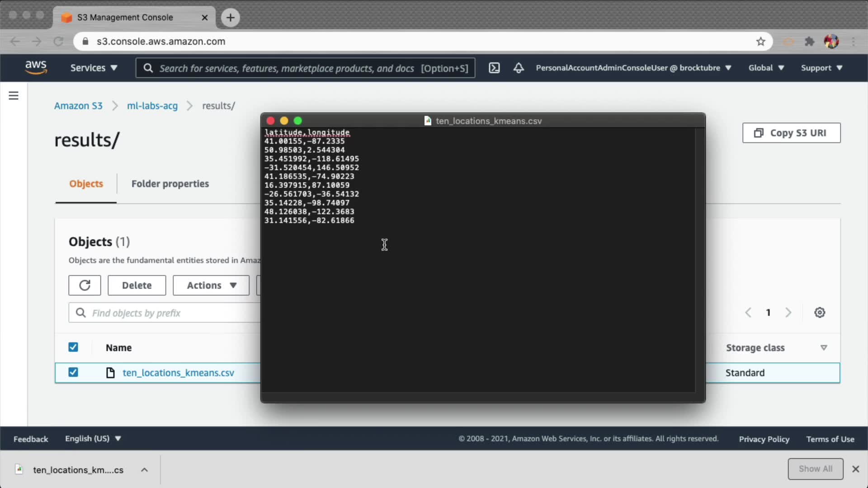Expand the Services dropdown menu
Viewport: 868px width, 488px height.
(94, 68)
